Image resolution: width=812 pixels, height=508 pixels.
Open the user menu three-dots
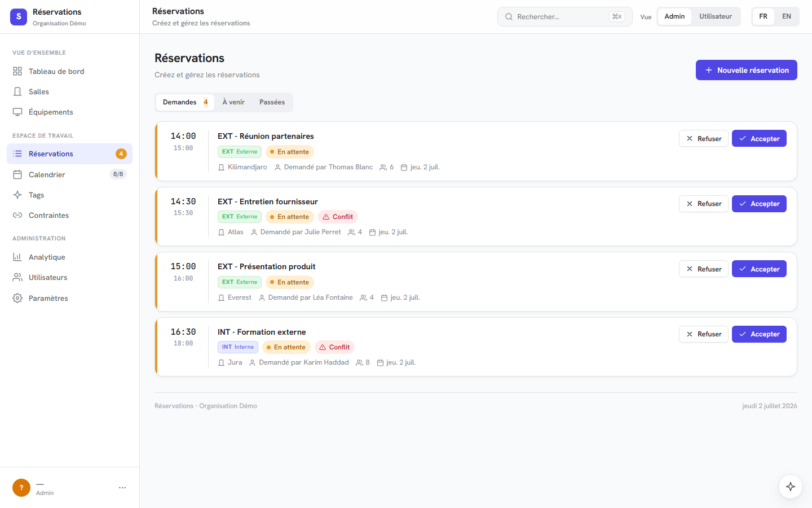pyautogui.click(x=122, y=488)
